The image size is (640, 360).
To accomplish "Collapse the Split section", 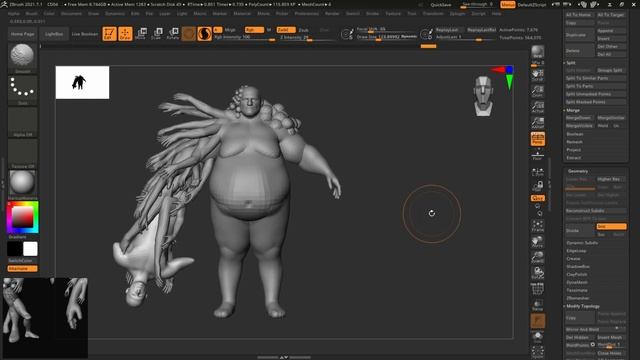I will (571, 62).
